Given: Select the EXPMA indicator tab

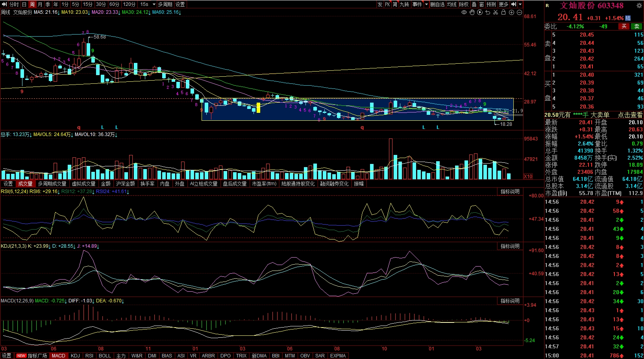Looking at the screenshot, I should [338, 355].
